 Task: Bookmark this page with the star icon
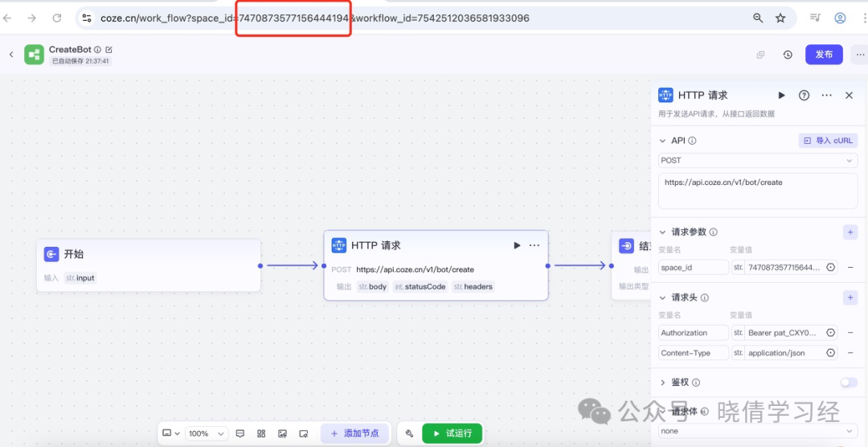pyautogui.click(x=780, y=18)
